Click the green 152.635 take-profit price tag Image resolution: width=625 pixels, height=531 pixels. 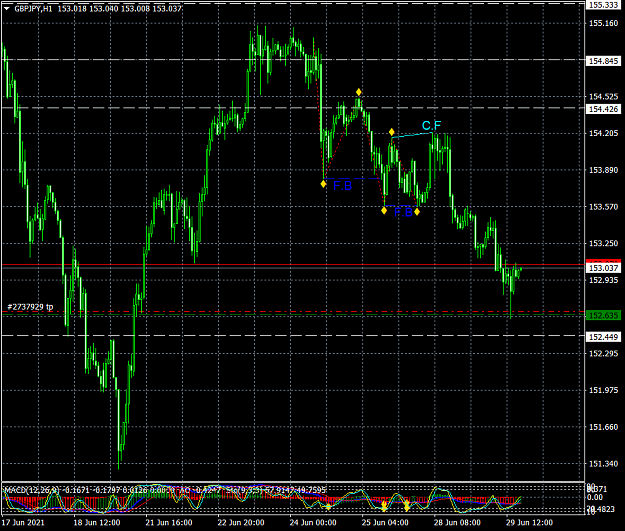603,315
